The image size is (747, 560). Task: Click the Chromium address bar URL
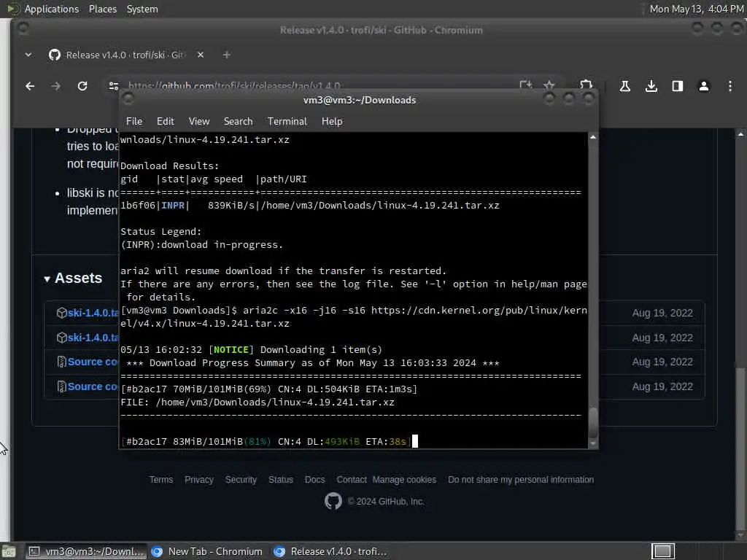coord(234,86)
